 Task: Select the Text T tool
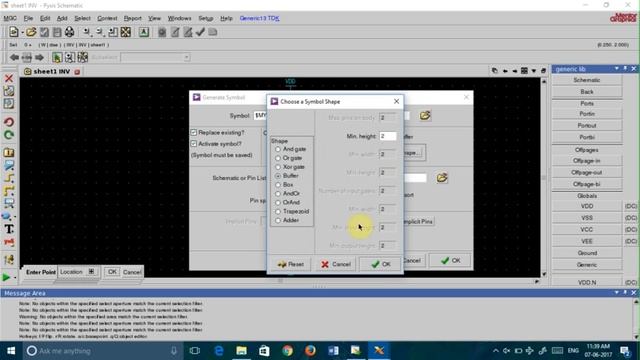click(x=9, y=229)
